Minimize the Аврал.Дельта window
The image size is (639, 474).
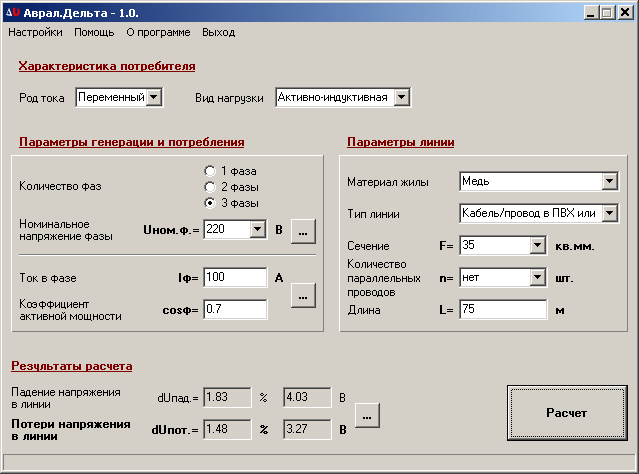click(x=590, y=13)
